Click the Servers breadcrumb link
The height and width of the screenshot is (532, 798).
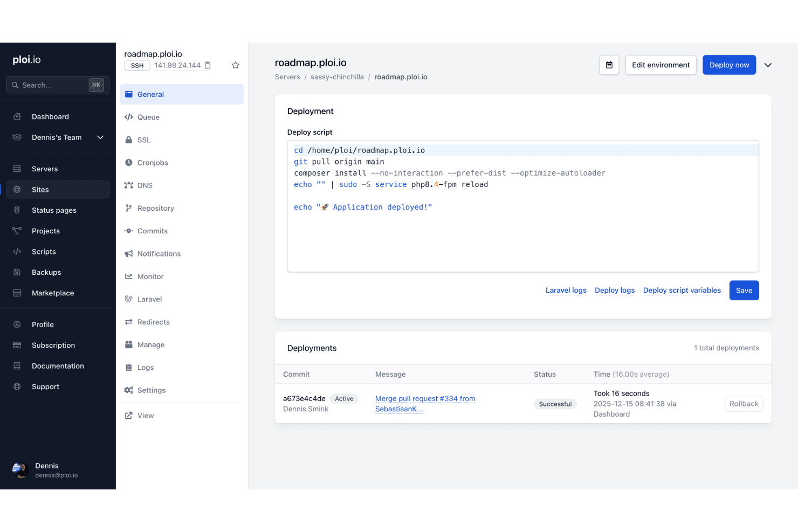coord(287,77)
